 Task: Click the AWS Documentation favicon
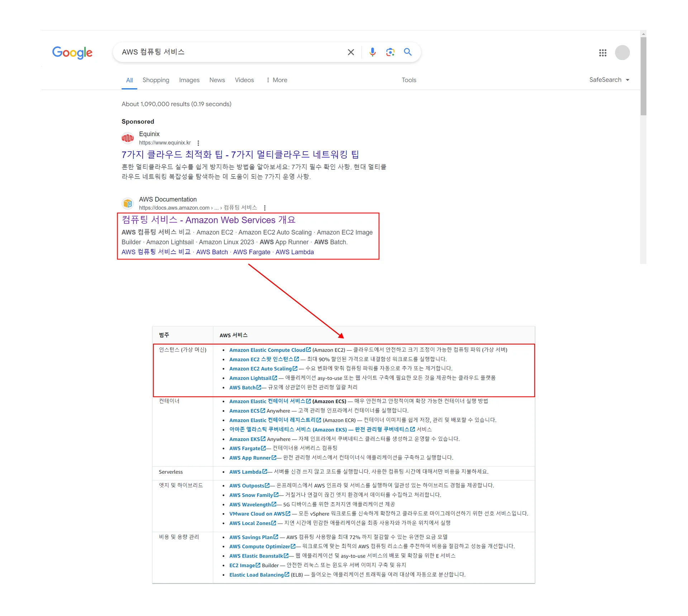(x=128, y=204)
